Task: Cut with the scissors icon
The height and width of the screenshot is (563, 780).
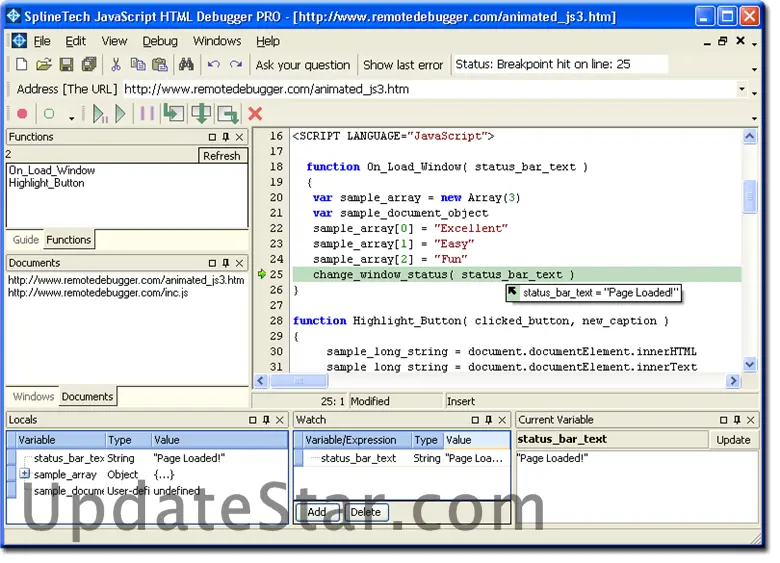Action: coord(116,64)
